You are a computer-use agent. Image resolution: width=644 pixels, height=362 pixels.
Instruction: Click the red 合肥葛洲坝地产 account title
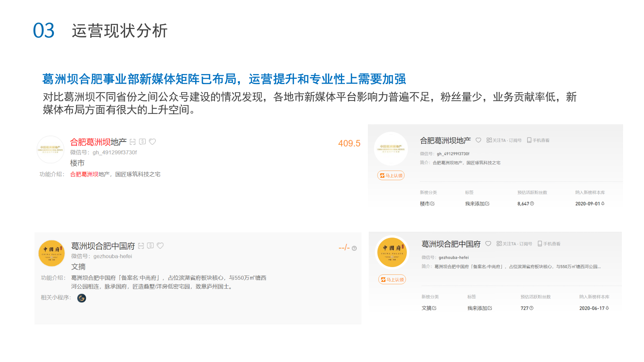tap(98, 142)
